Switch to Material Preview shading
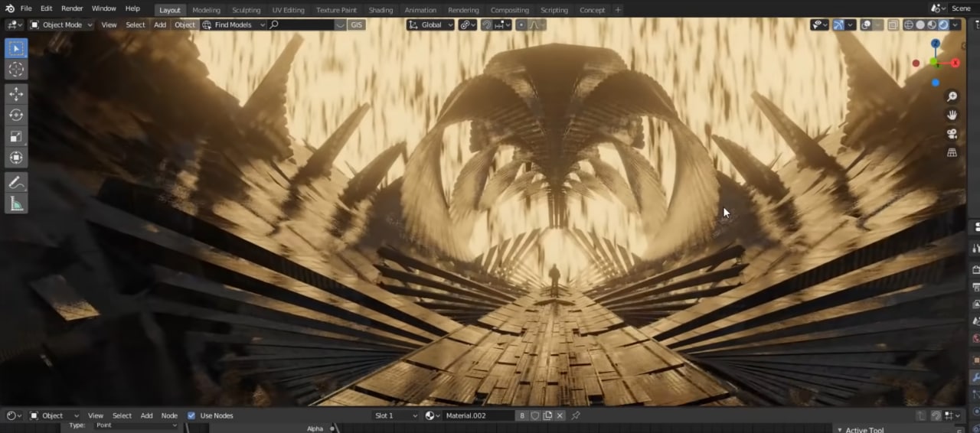 coord(932,24)
